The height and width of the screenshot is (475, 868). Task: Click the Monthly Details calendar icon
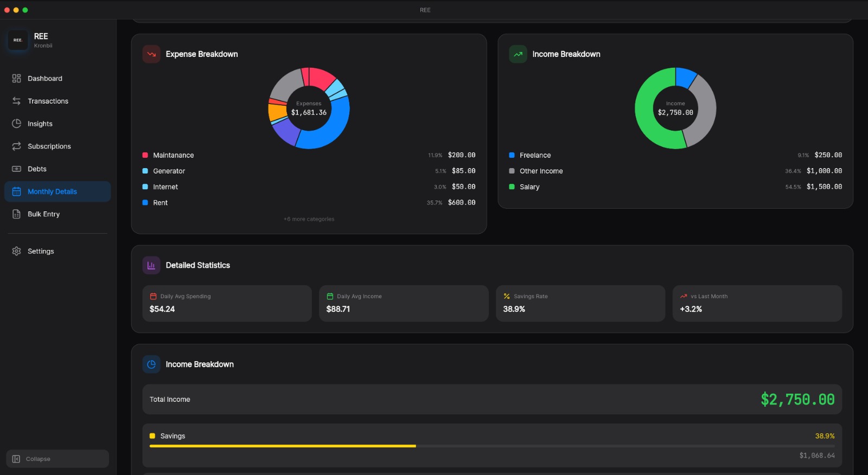(16, 191)
